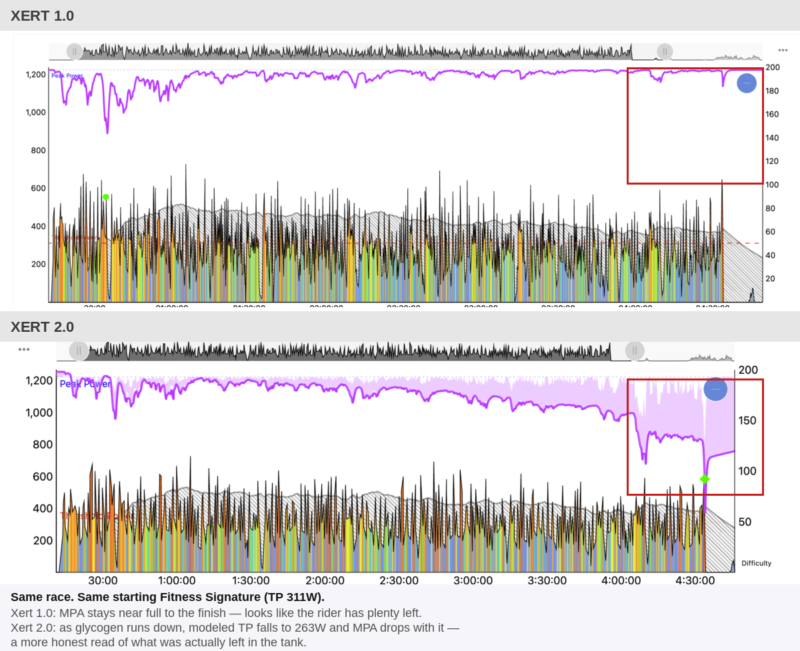Click the green breakthrough dot in Xert 1.0 chart

[106, 197]
